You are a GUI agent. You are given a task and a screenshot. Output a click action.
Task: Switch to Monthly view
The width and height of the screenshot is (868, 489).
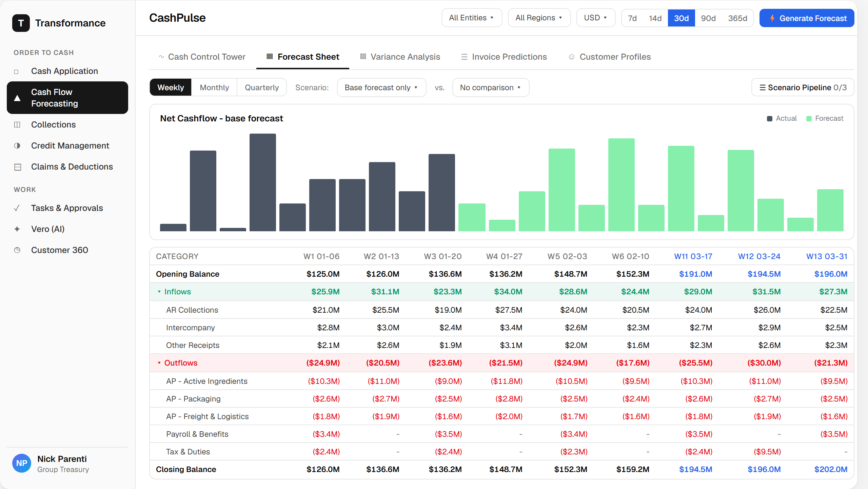(x=214, y=87)
